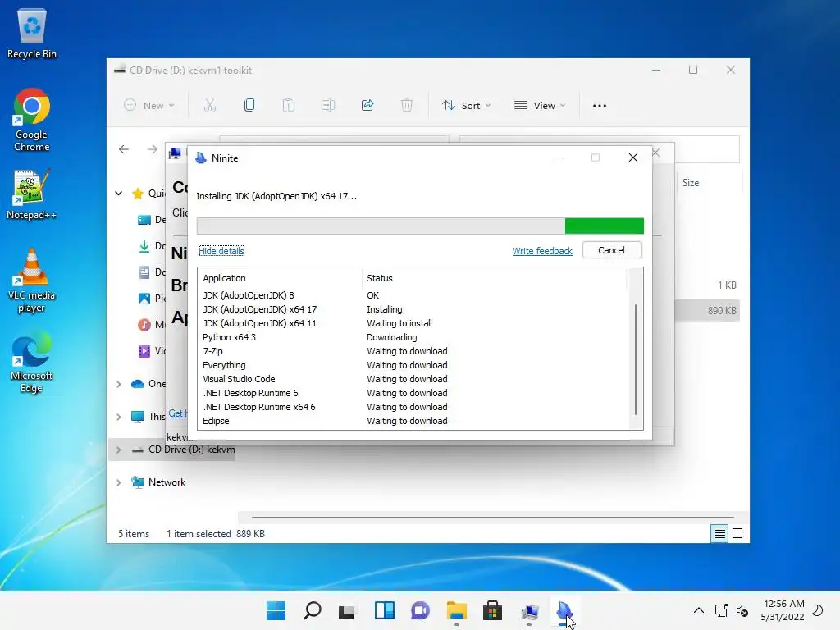Open Task View on the taskbar
Screen dimensions: 840x630
point(348,610)
